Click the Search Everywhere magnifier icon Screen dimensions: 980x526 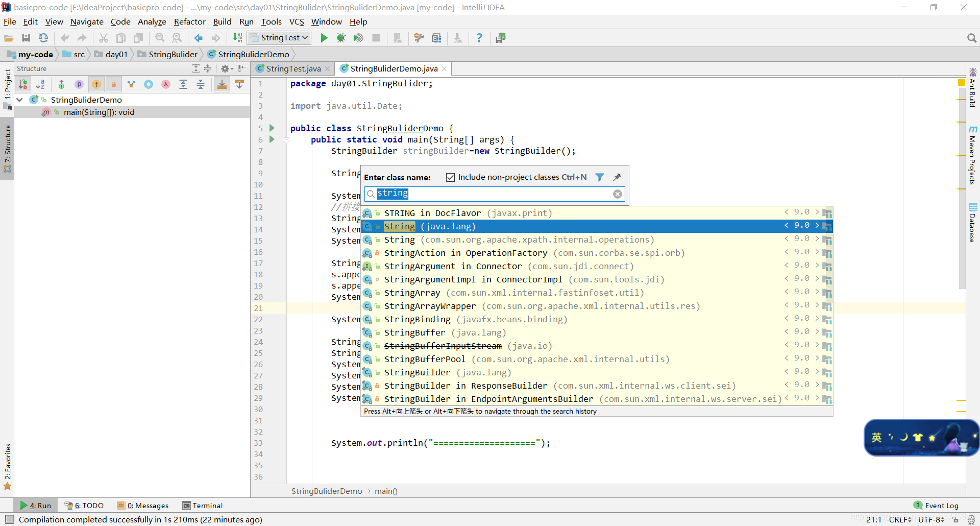[x=971, y=38]
